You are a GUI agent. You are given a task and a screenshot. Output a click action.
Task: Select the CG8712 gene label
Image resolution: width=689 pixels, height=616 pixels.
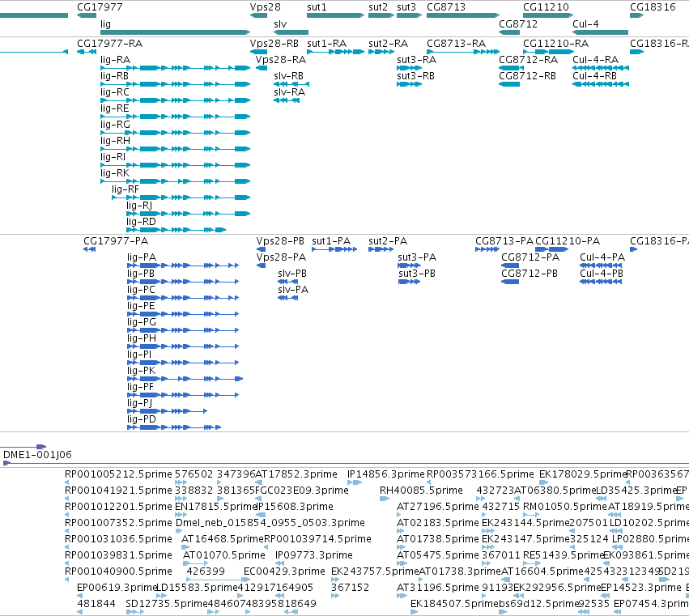[518, 23]
